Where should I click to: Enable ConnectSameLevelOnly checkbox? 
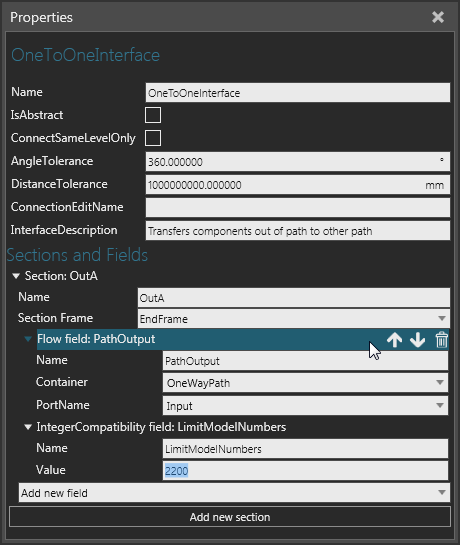pyautogui.click(x=153, y=138)
